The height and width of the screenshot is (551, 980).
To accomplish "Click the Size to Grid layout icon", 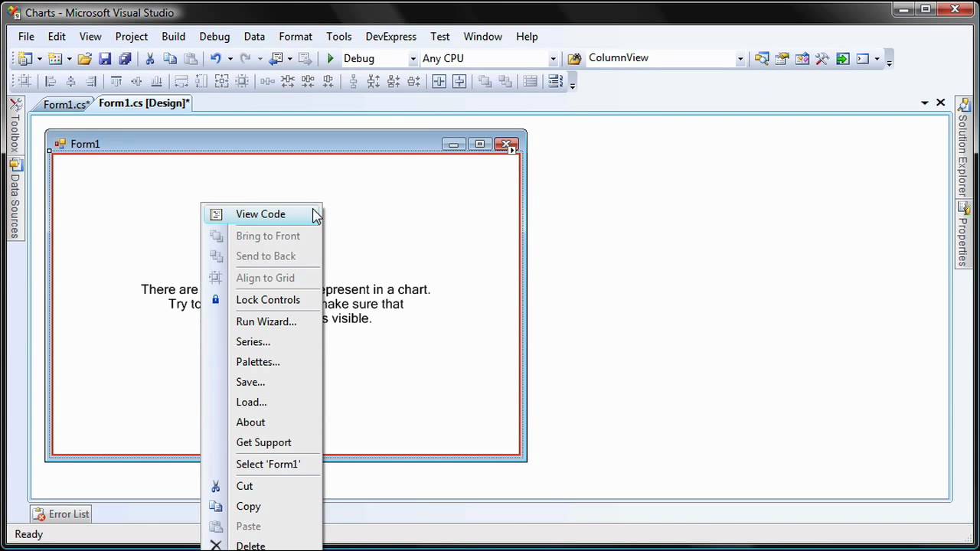I will (242, 81).
